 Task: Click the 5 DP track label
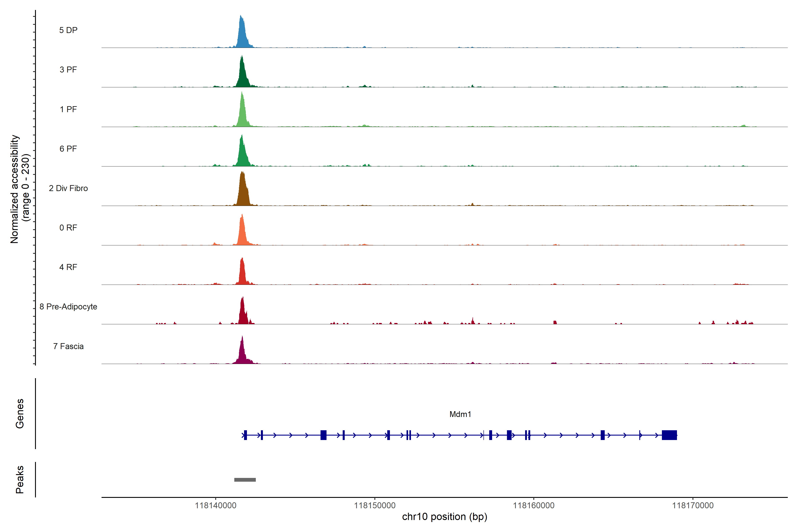tap(68, 30)
